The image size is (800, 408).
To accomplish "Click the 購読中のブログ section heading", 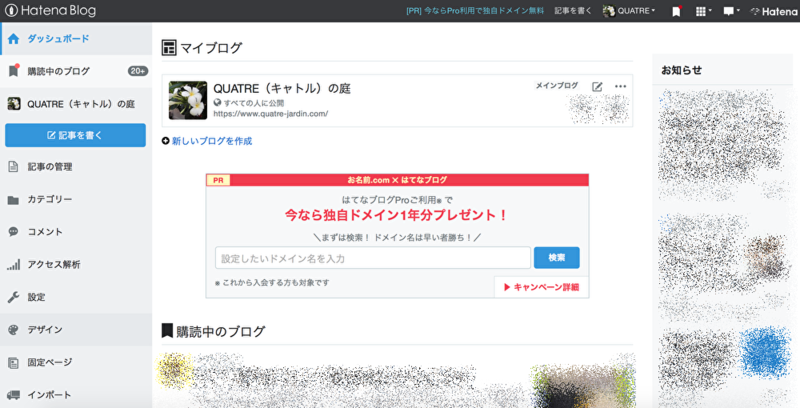I will (221, 331).
